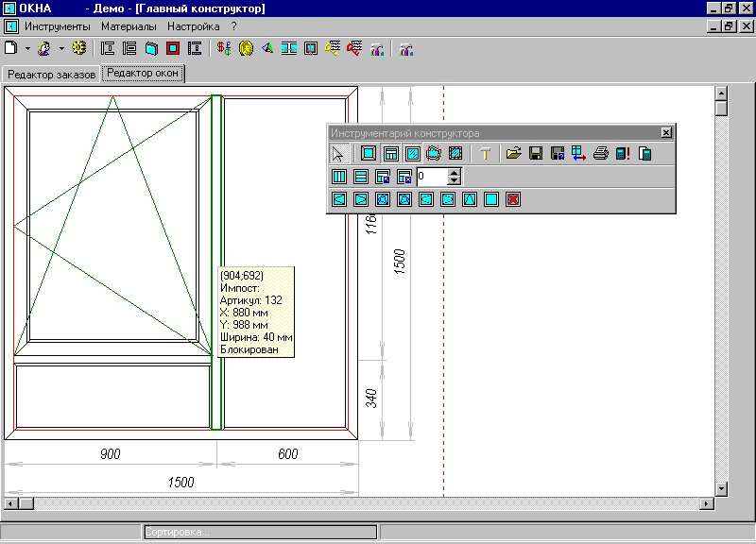The height and width of the screenshot is (544, 756).
Task: Open dropdown arrow next to the user icon
Action: 61,48
